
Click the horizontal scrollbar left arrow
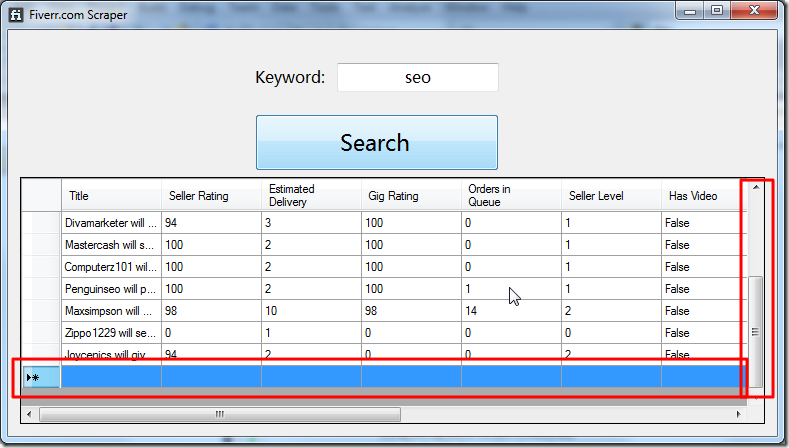click(29, 414)
